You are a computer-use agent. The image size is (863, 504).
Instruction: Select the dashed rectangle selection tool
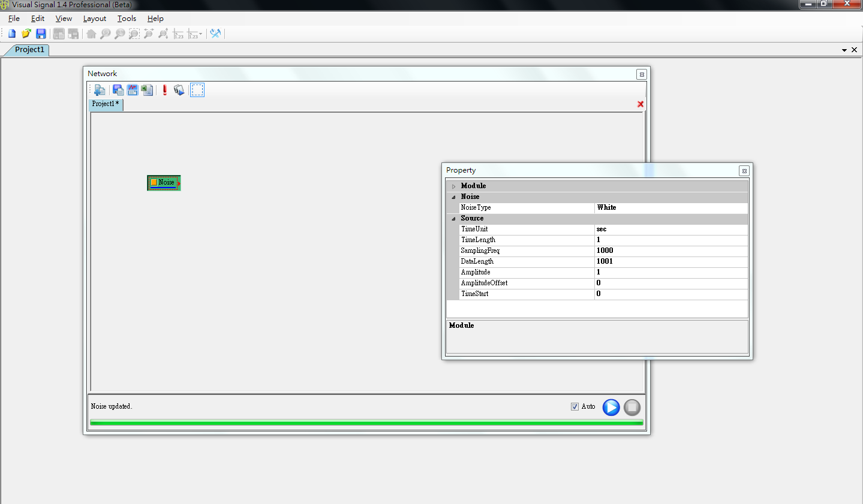coord(197,90)
